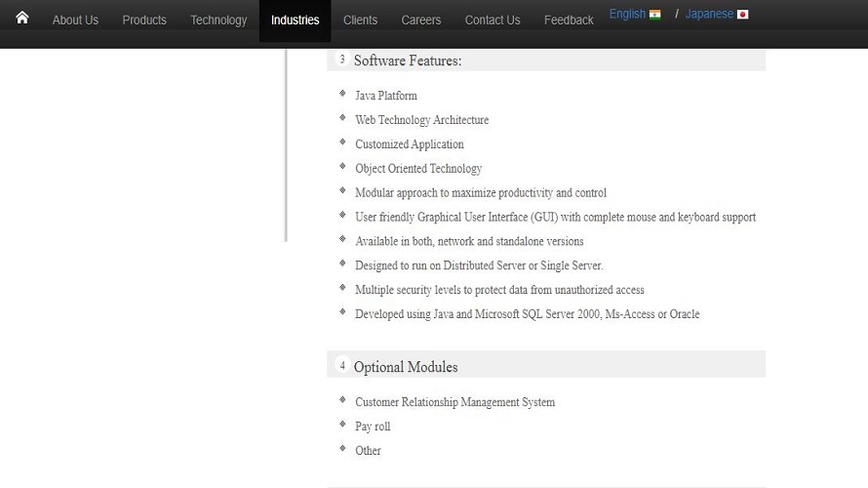Click the India flag icon
Image resolution: width=868 pixels, height=488 pixels.
[654, 15]
